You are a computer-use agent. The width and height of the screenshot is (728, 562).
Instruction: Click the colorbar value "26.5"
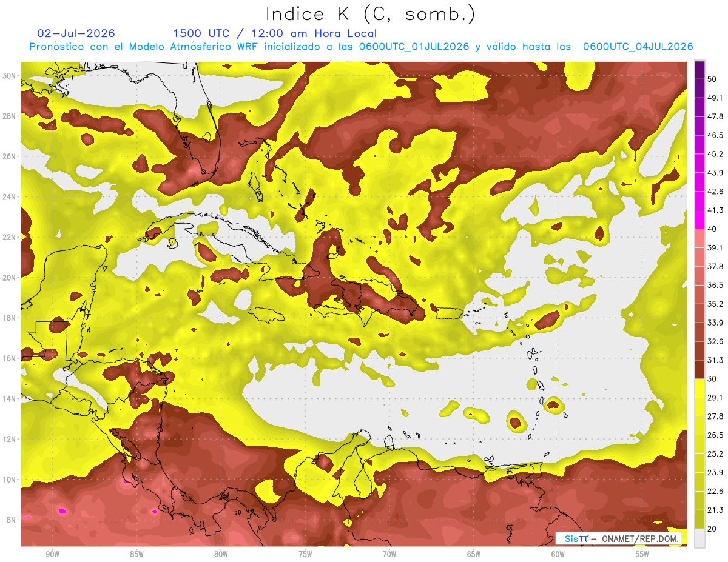click(x=715, y=435)
